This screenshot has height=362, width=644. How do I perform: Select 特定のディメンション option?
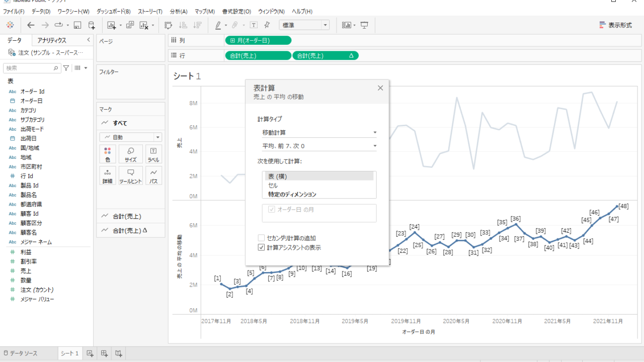(319, 194)
